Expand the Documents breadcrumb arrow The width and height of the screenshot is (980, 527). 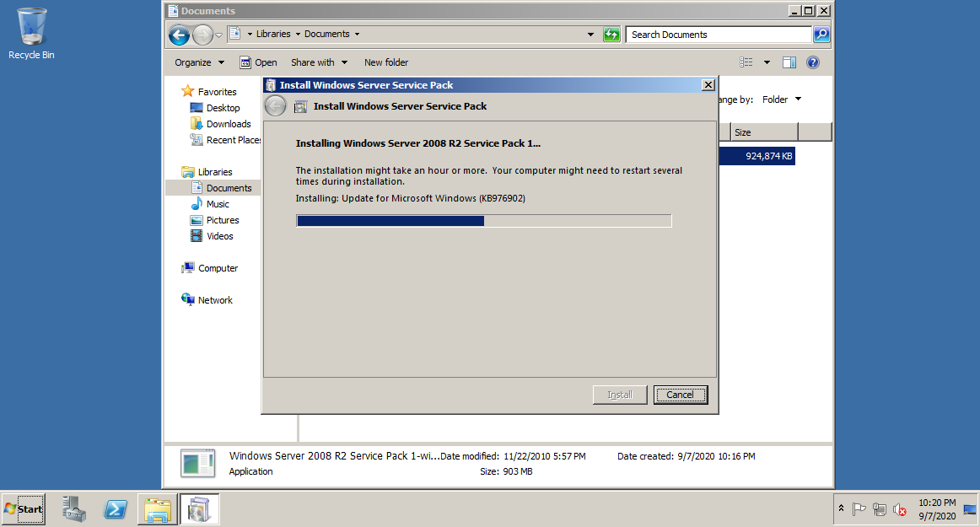(x=358, y=35)
